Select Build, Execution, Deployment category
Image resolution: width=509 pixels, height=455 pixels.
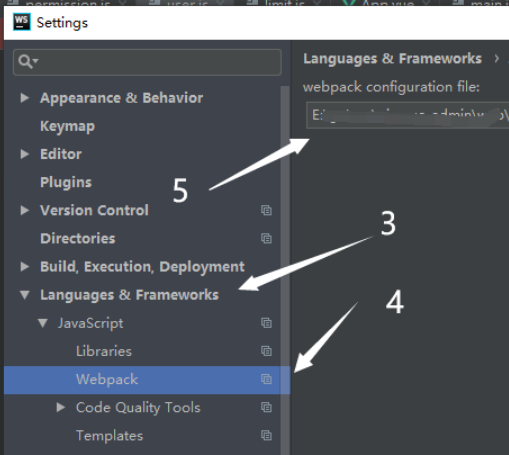(142, 267)
